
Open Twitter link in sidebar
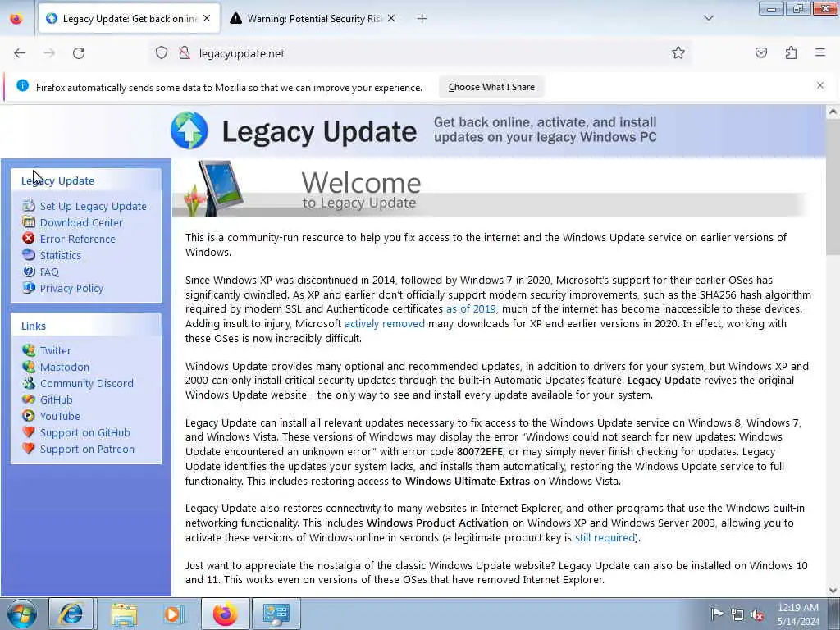pyautogui.click(x=56, y=350)
